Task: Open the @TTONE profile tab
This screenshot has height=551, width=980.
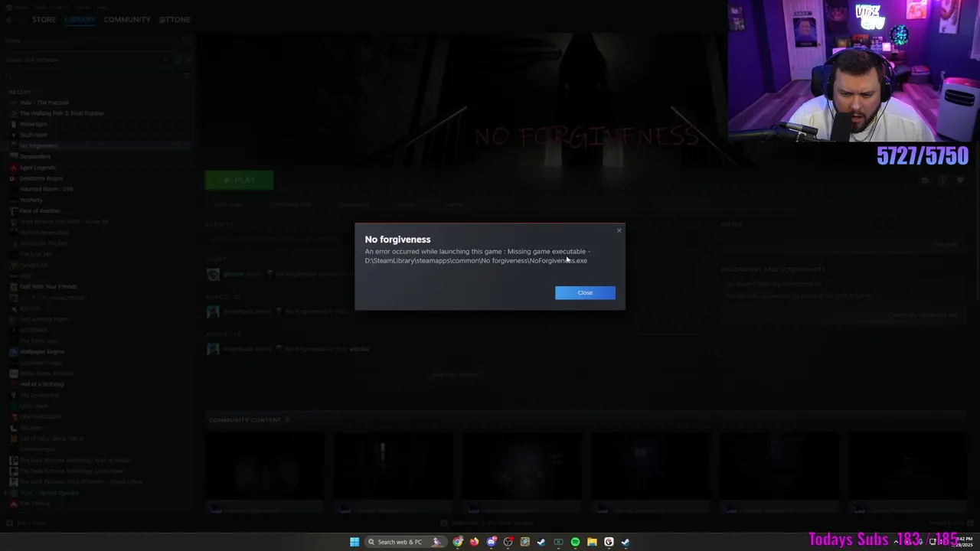Action: (x=175, y=19)
